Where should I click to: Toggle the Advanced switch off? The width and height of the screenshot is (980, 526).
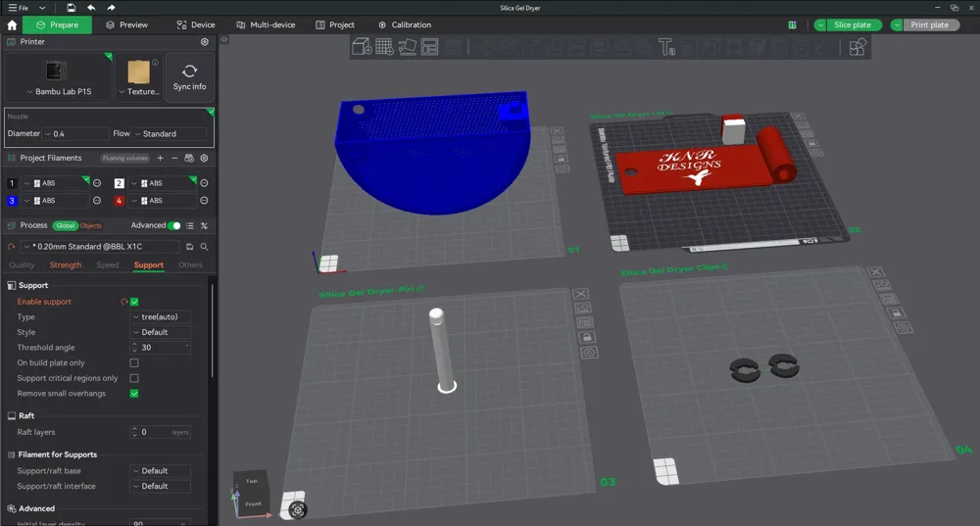pyautogui.click(x=174, y=225)
